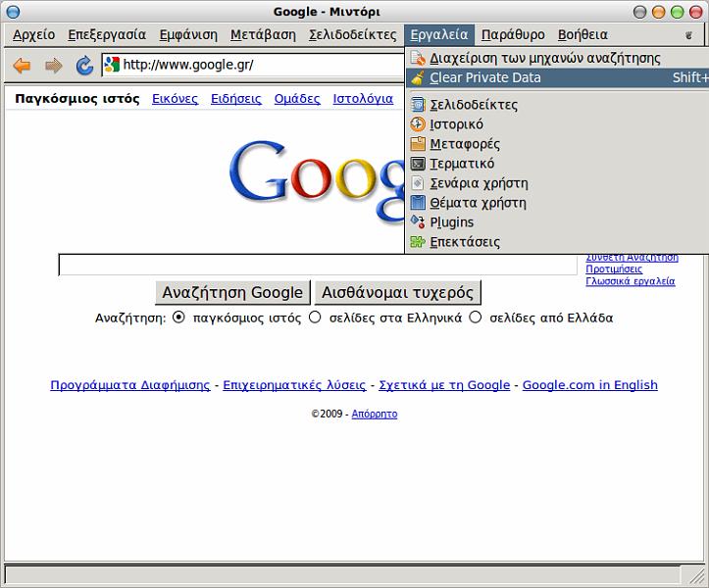Viewport: 709px width, 588px height.
Task: Open the Βοήθεια menu
Action: (582, 35)
